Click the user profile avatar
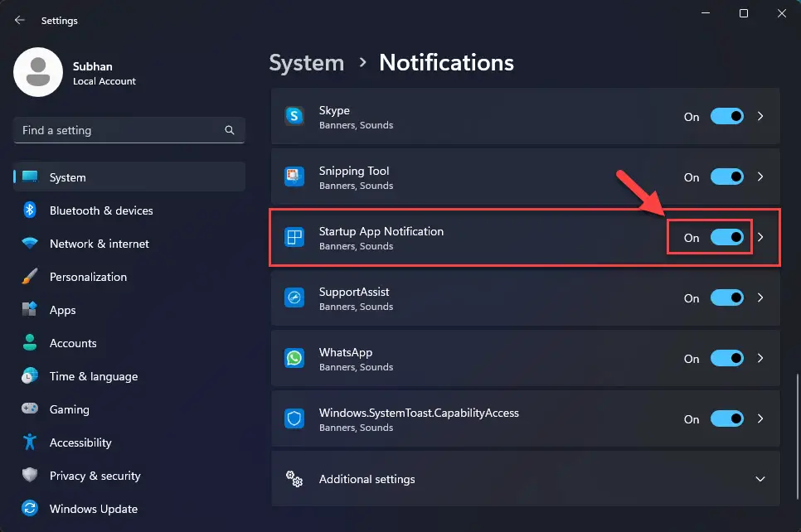801x532 pixels. point(38,72)
